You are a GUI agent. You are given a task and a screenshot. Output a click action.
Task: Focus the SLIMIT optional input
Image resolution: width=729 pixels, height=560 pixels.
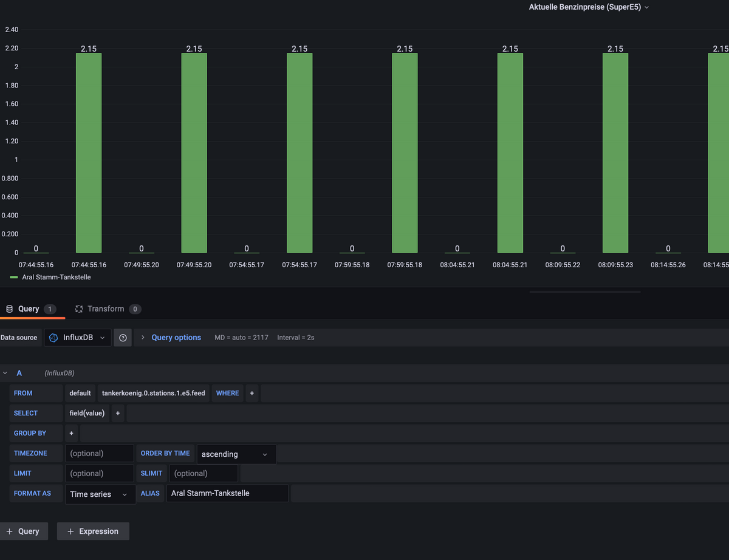point(204,473)
